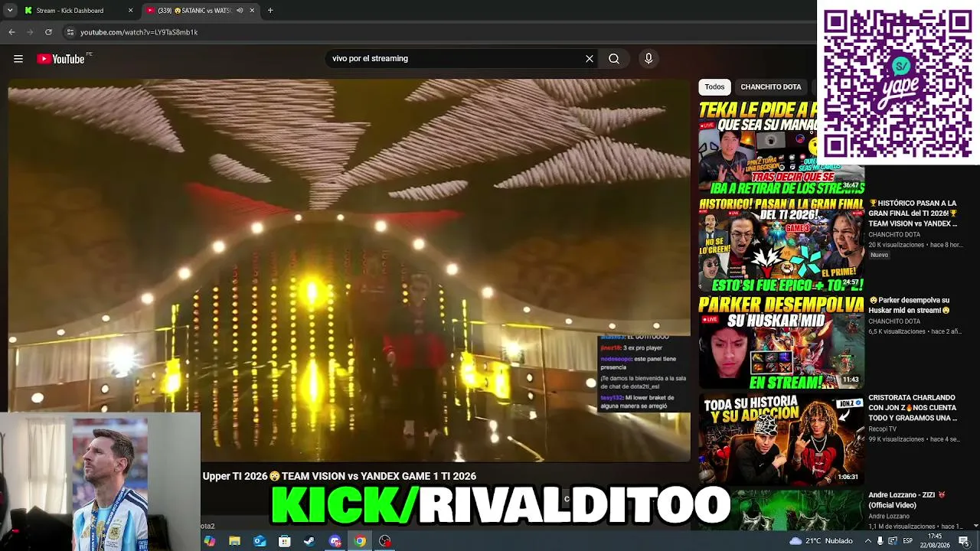
Task: Open the Windows notification center icon
Action: click(964, 541)
